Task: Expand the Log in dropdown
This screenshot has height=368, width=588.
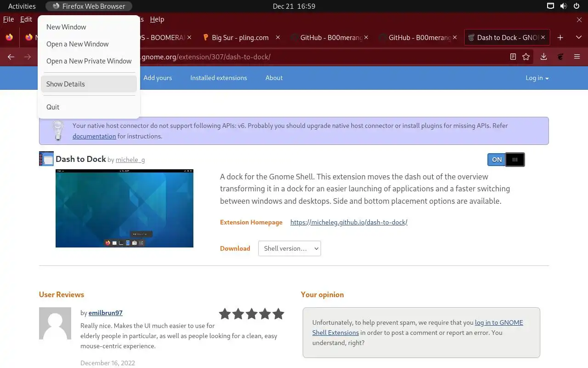Action: 537,78
